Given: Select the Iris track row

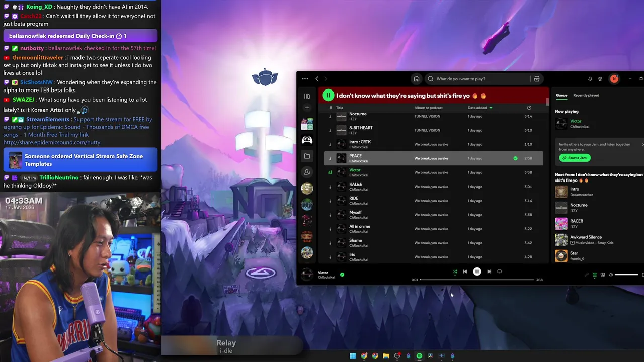Looking at the screenshot, I should [x=434, y=257].
